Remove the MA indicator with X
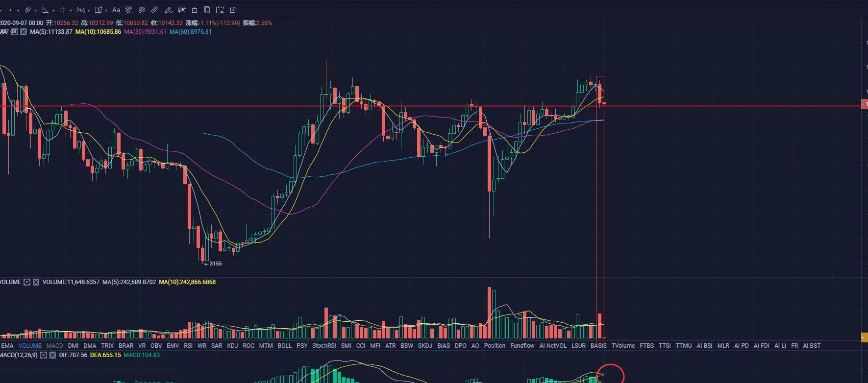This screenshot has width=868, height=383. coord(24,32)
